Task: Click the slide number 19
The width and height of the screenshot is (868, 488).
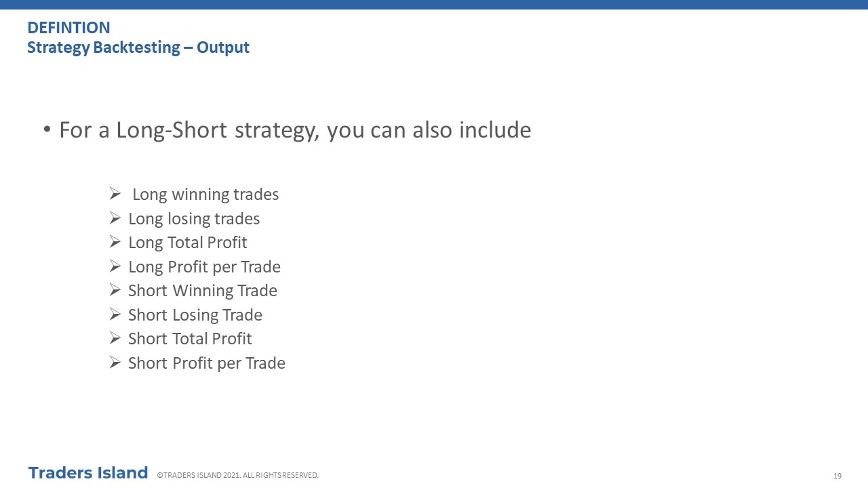Action: 837,476
